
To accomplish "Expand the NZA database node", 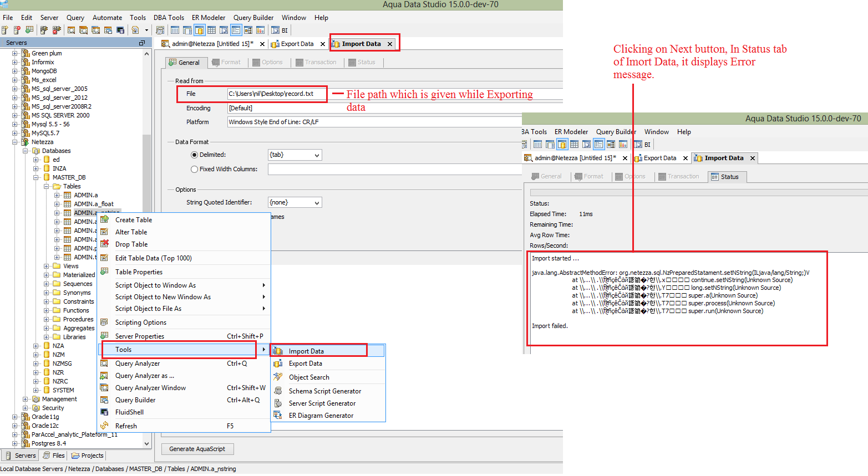I will click(x=36, y=346).
